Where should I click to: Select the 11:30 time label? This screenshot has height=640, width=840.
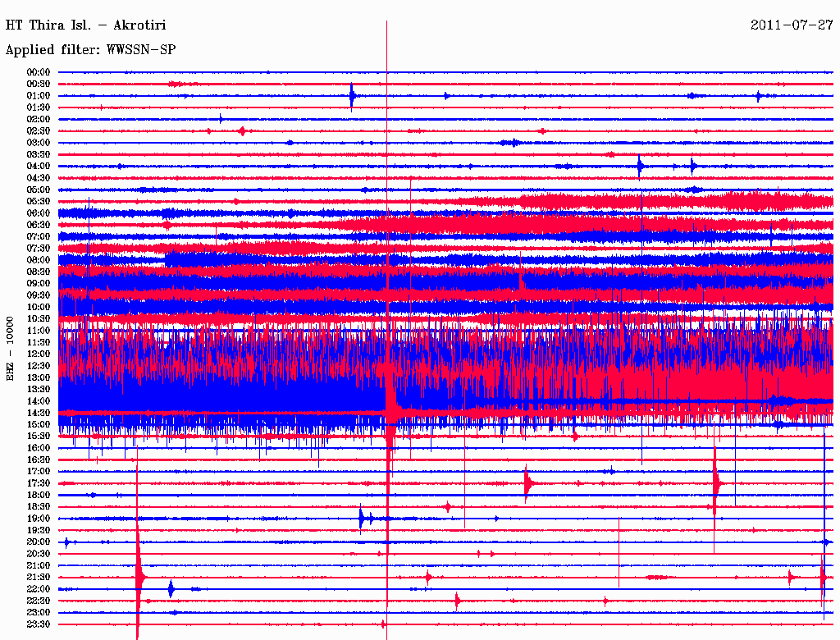click(39, 342)
